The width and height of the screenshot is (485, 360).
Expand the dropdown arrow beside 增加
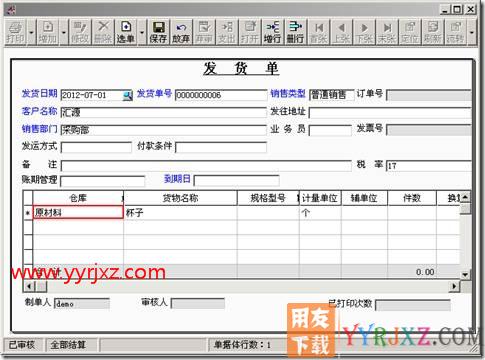pyautogui.click(x=64, y=32)
